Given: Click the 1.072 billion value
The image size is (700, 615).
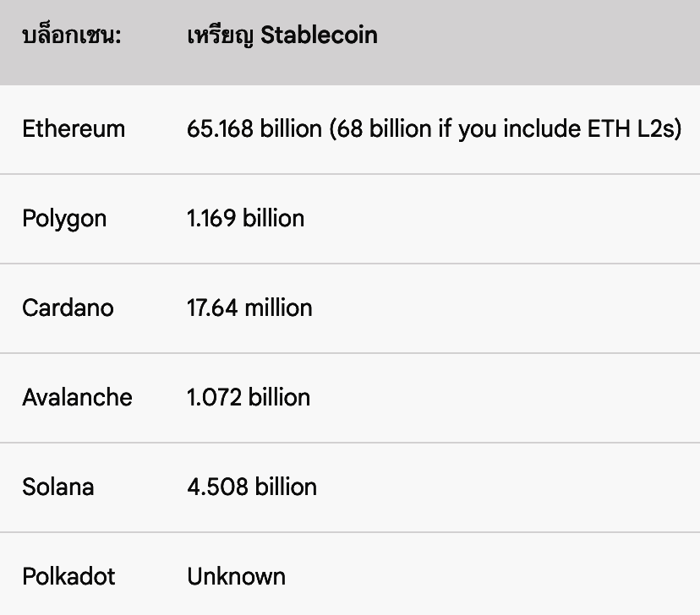Looking at the screenshot, I should pos(249,398).
